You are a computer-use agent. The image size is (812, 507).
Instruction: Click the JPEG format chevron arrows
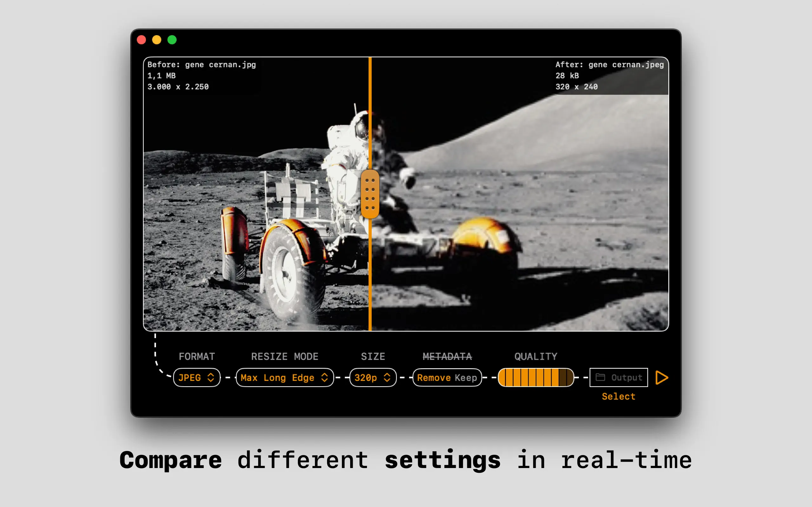(x=211, y=378)
